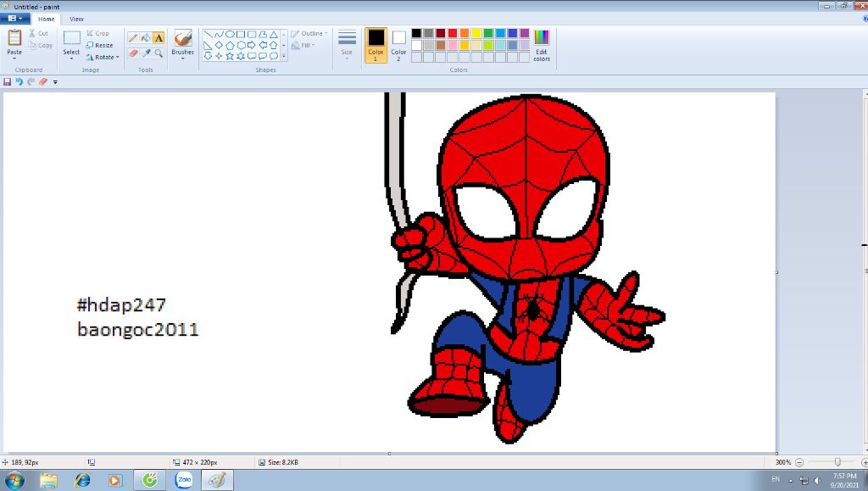Click the zoom out minus button
Image resolution: width=868 pixels, height=491 pixels.
(x=798, y=462)
